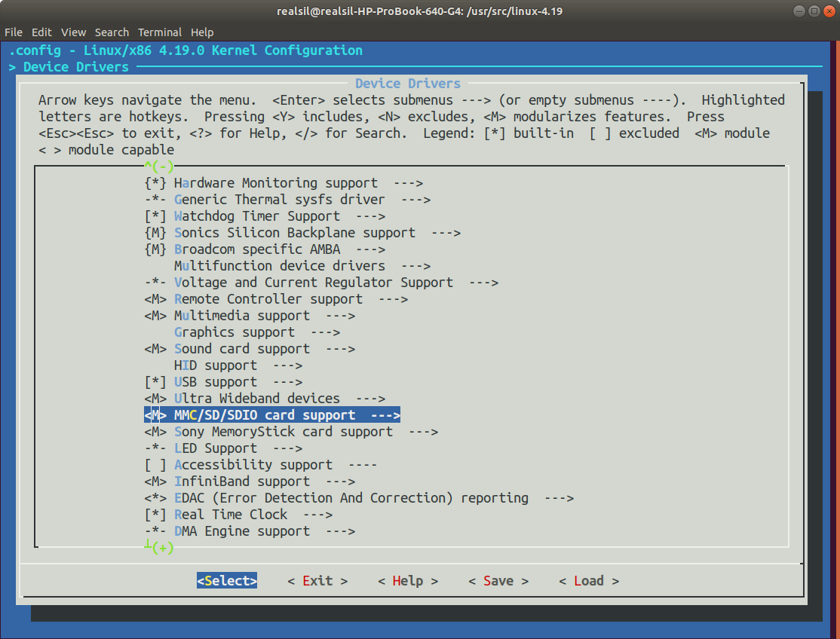Expand Hardware Monitoring support submenu arrow
This screenshot has width=840, height=639.
408,183
